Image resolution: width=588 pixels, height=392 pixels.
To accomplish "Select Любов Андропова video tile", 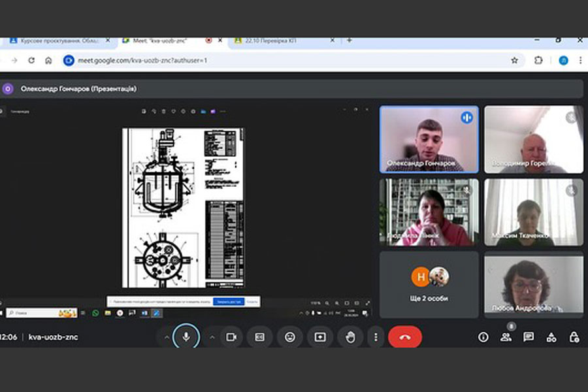I will click(x=534, y=285).
